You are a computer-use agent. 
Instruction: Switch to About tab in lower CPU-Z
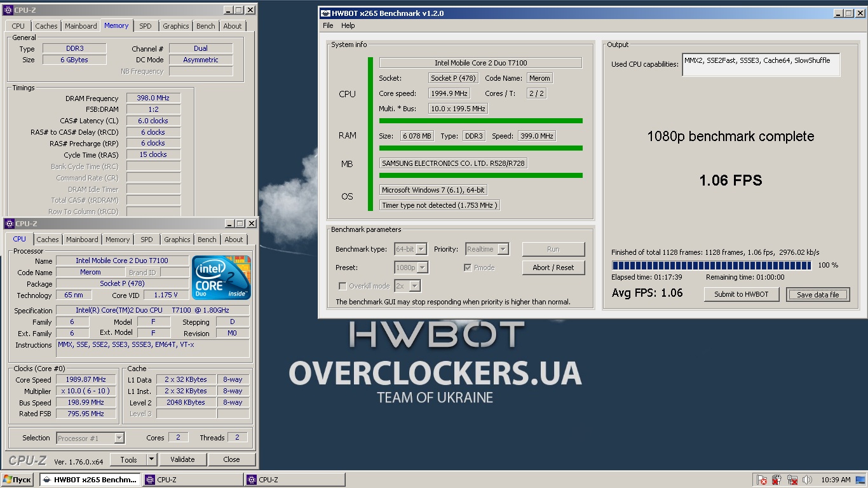(x=234, y=240)
